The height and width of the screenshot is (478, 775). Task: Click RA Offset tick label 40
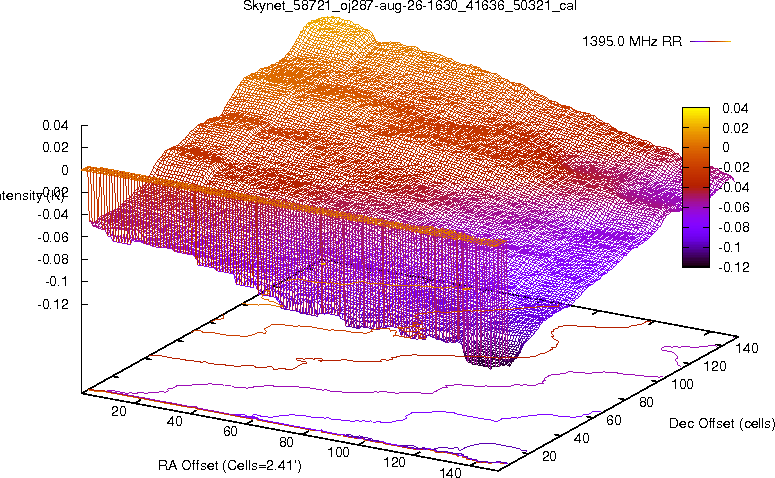pos(174,421)
